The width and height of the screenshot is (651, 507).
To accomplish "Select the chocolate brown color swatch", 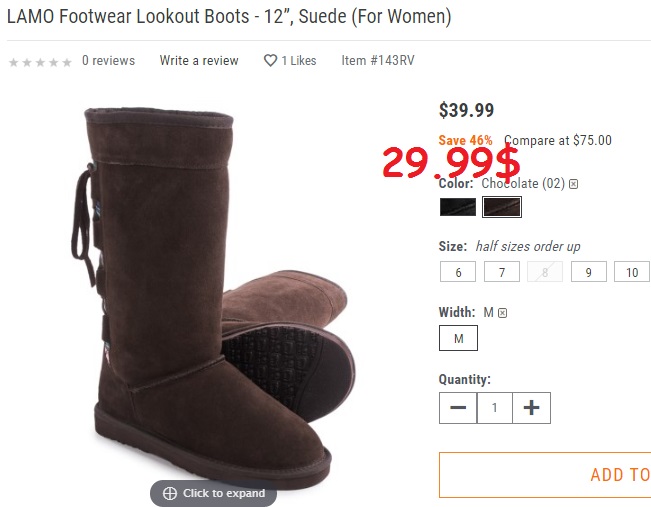I will tap(502, 207).
